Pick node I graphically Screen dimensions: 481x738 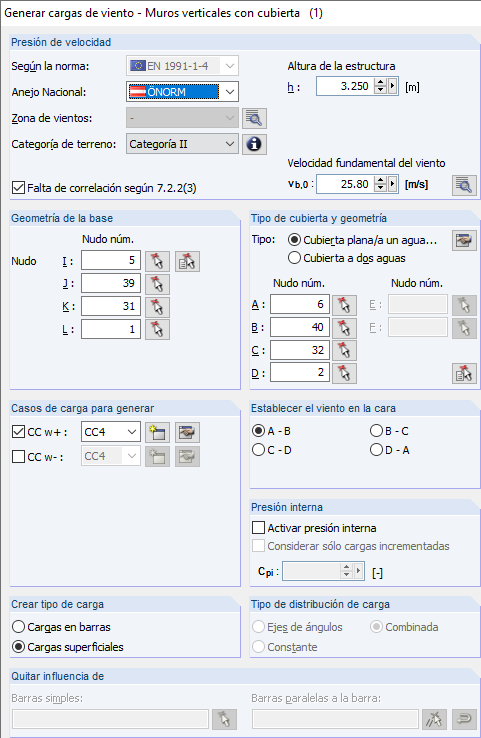[157, 261]
